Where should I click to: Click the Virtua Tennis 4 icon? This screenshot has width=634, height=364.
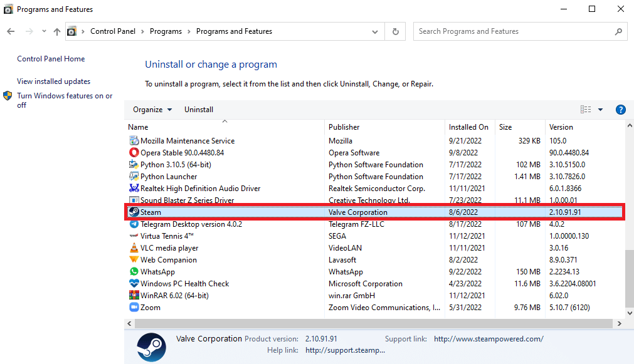[x=134, y=236]
